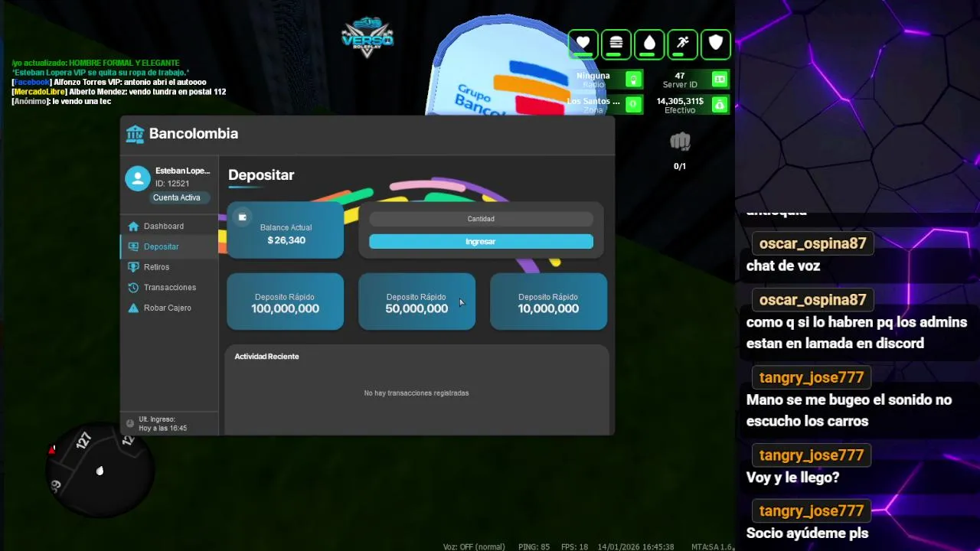Click the Server ID 47 value

click(680, 76)
